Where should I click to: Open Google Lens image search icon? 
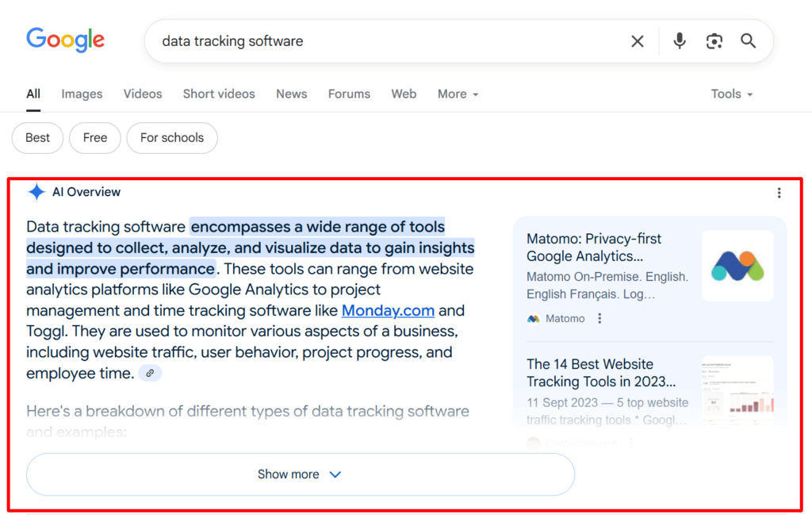(x=714, y=41)
